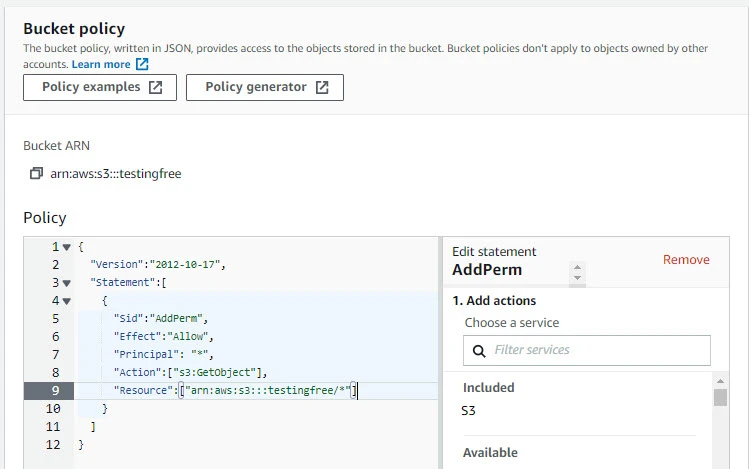Open Policy examples button
This screenshot has height=469, width=749.
(x=100, y=87)
